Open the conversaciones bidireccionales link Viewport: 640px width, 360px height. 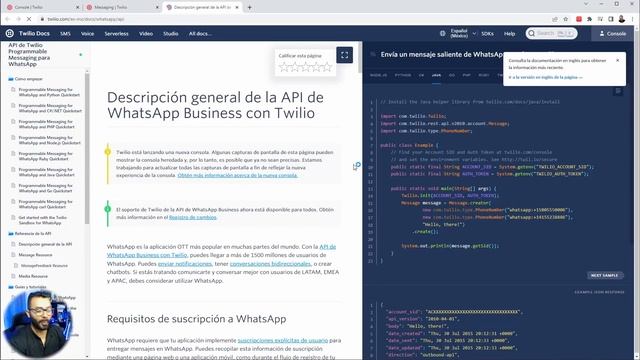pyautogui.click(x=270, y=264)
